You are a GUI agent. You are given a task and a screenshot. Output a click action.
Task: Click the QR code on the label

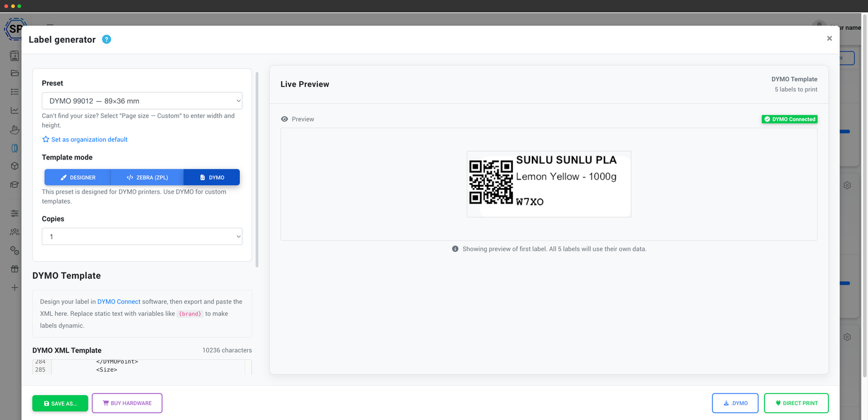[490, 182]
